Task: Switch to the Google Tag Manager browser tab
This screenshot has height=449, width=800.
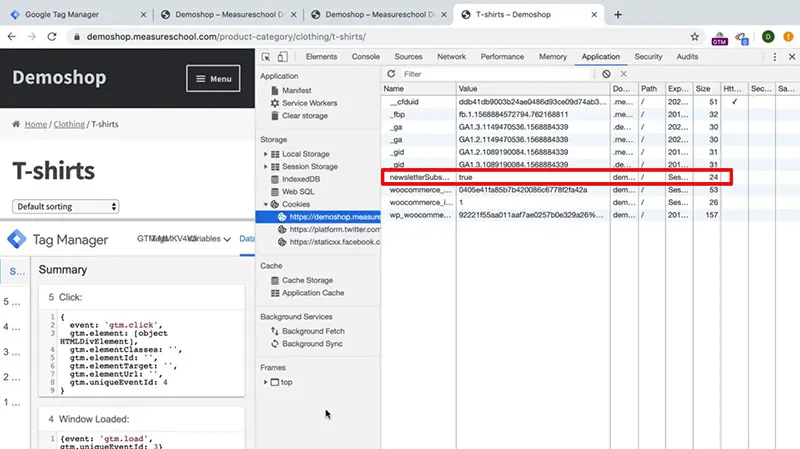Action: coord(77,14)
